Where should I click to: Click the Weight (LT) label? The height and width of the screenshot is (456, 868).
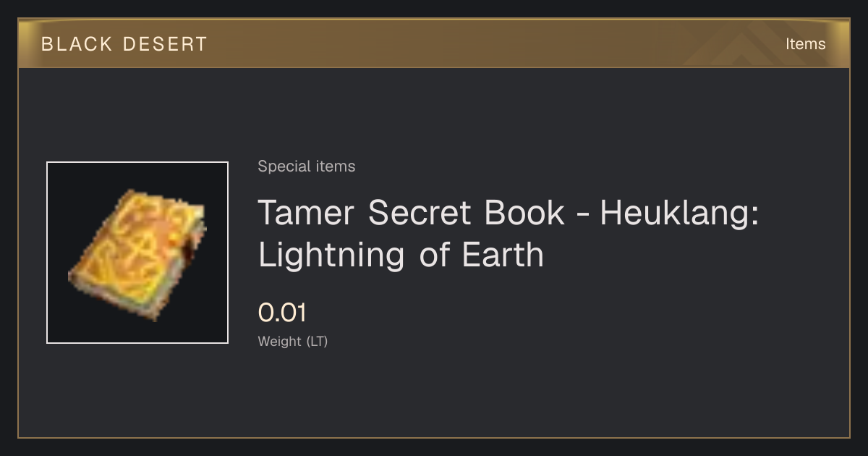click(293, 342)
